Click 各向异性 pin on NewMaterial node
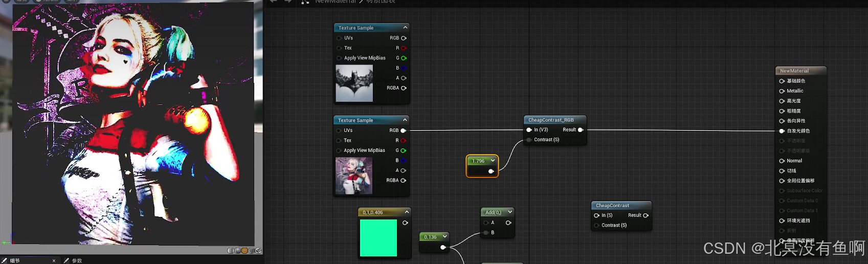Viewport: 868px width, 264px height. tap(782, 121)
